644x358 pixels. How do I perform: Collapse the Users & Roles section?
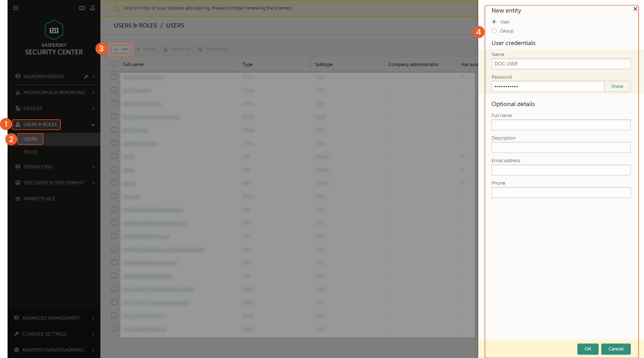pyautogui.click(x=93, y=125)
